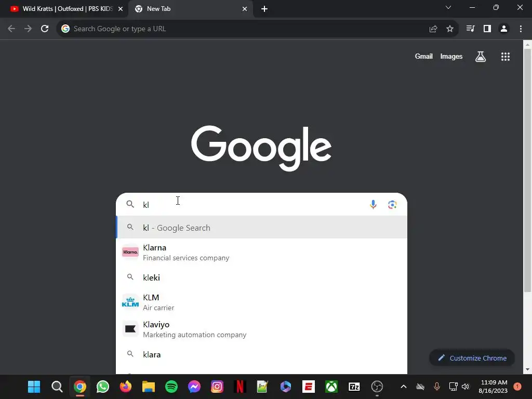Open the Chrome profile avatar icon

(x=504, y=29)
